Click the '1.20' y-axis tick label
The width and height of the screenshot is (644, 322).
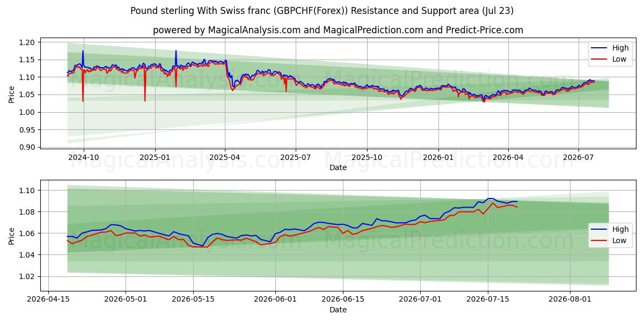28,42
